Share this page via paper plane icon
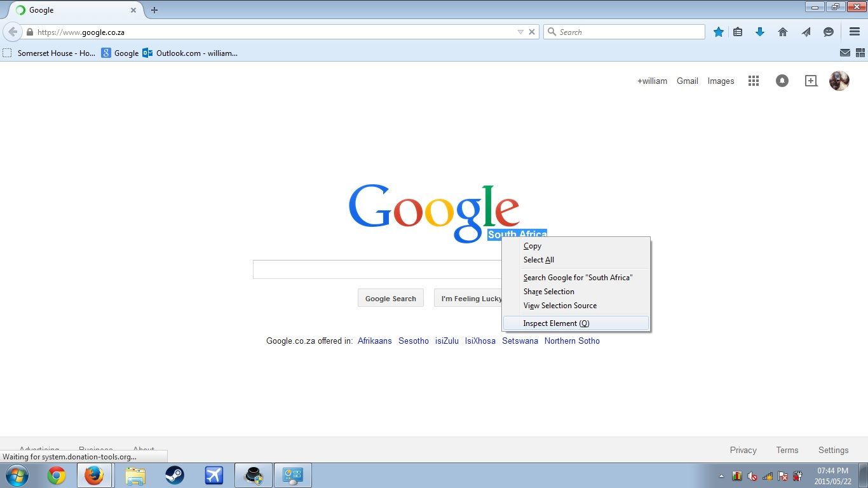The image size is (868, 488). (806, 32)
